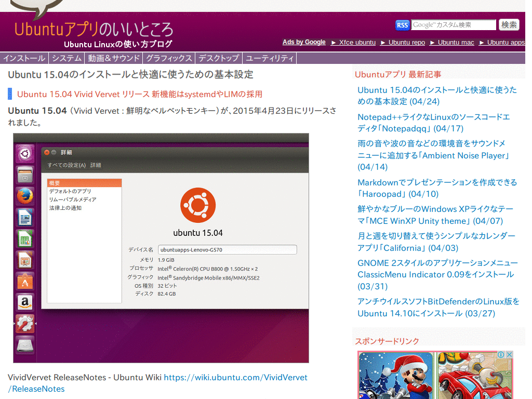Focus the Google custom search field
The height and width of the screenshot is (399, 532).
pyautogui.click(x=454, y=25)
